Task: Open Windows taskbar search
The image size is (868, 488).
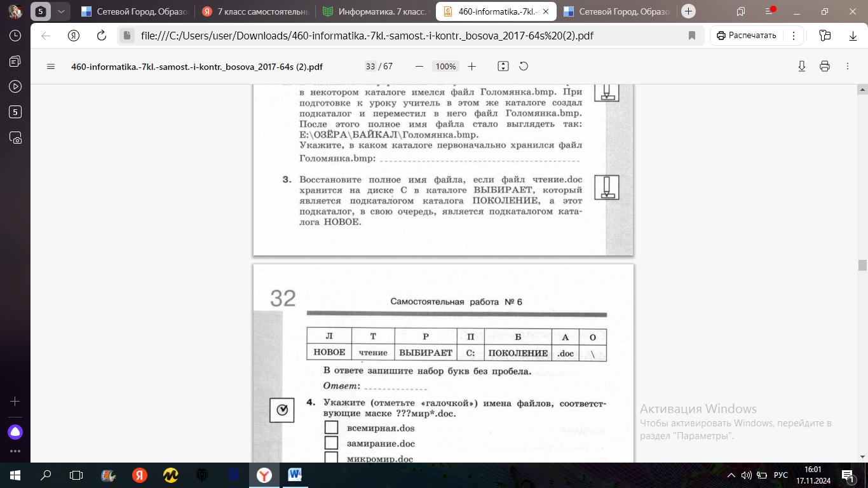Action: [46, 475]
